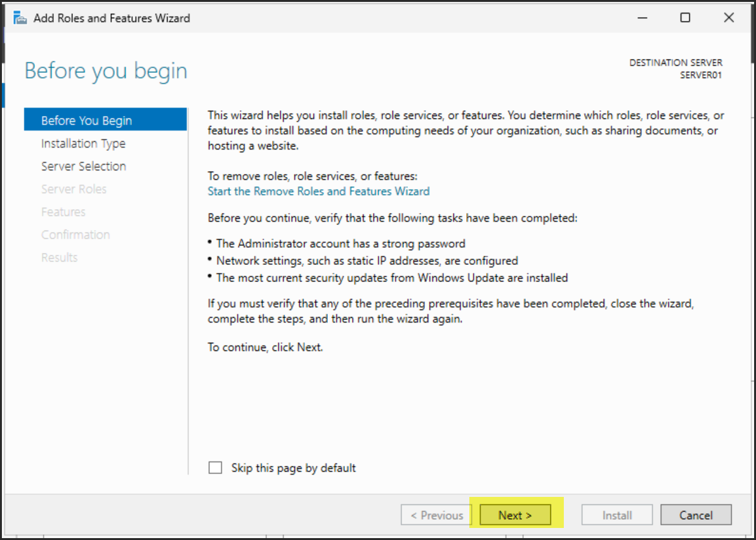Minimize the wizard window

pos(641,18)
